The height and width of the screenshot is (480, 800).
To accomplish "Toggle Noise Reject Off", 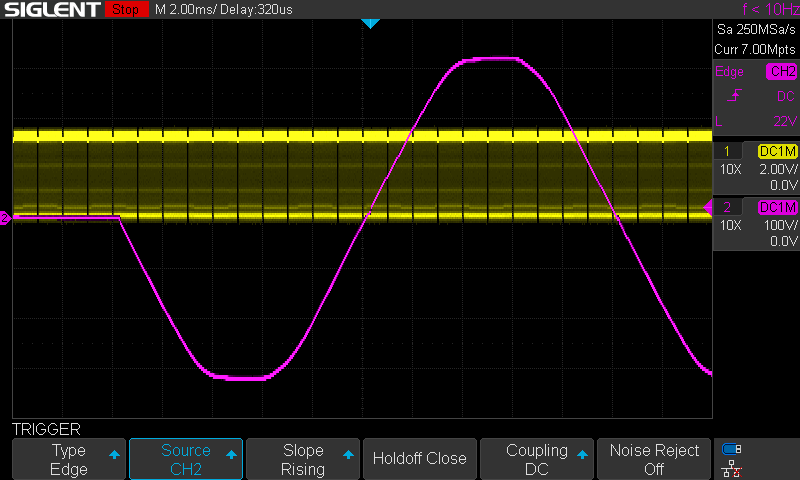I will (x=654, y=459).
